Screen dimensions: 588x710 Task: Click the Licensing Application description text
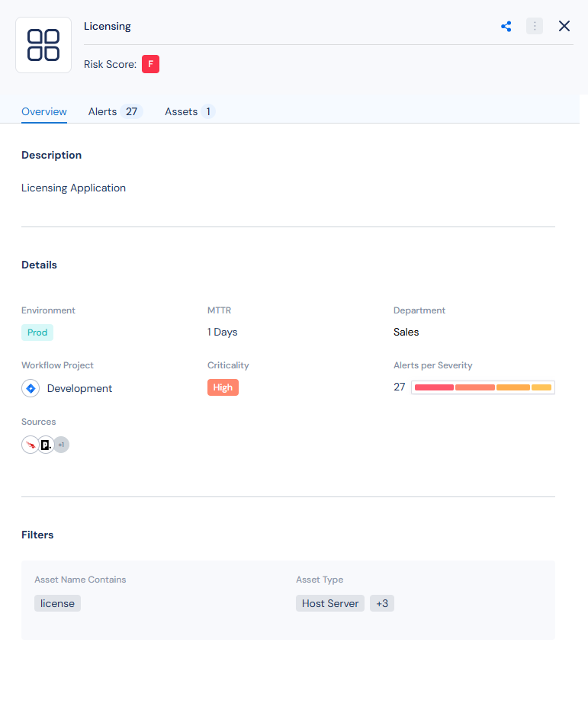pos(73,188)
